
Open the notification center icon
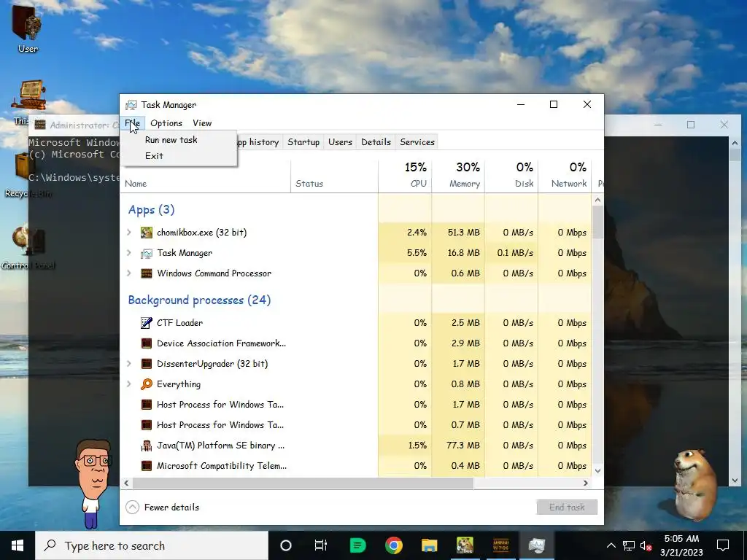click(x=723, y=545)
